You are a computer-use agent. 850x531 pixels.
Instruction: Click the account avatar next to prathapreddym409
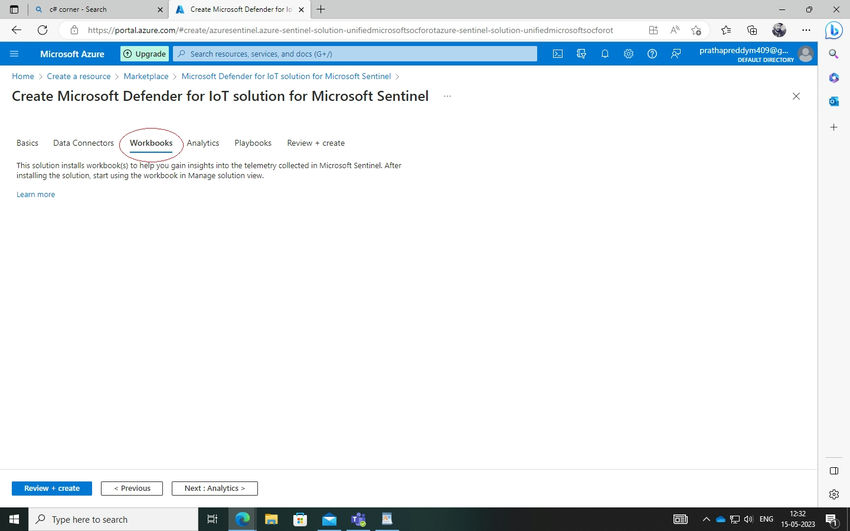point(806,54)
